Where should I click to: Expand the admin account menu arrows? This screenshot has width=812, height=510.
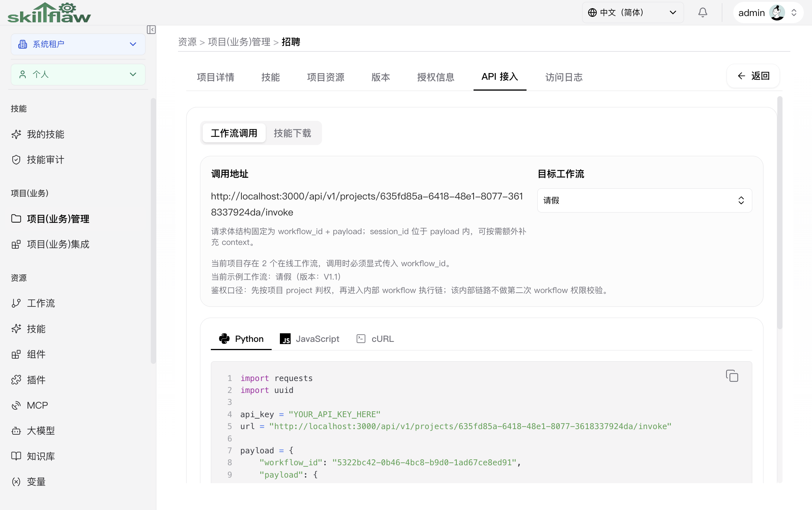tap(794, 13)
